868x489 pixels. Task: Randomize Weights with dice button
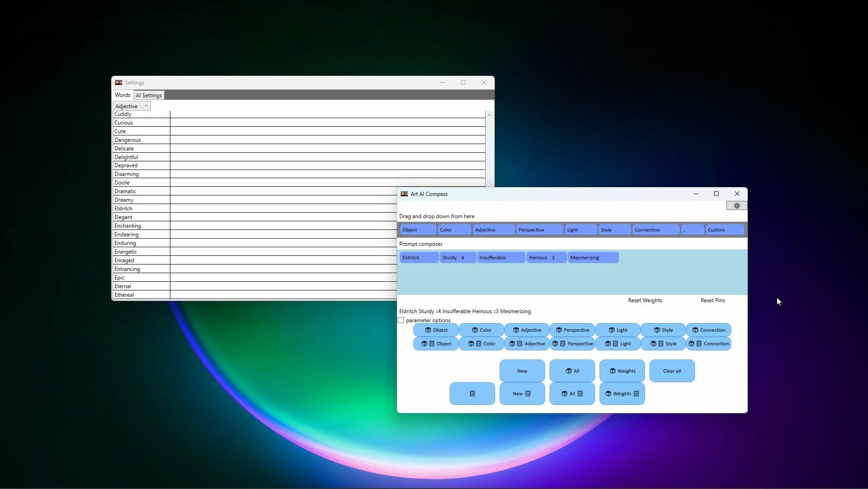coord(621,371)
